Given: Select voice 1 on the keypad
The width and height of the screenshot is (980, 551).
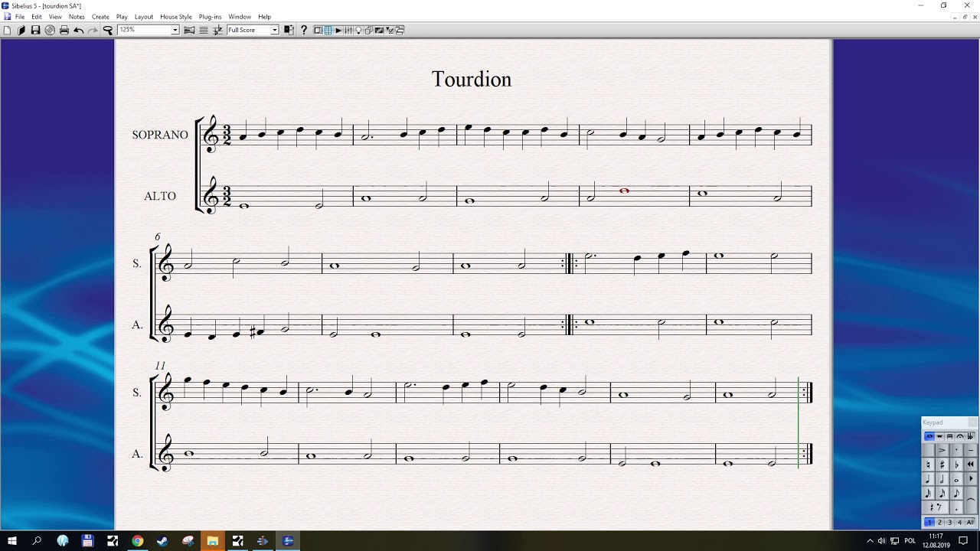Looking at the screenshot, I should [929, 523].
